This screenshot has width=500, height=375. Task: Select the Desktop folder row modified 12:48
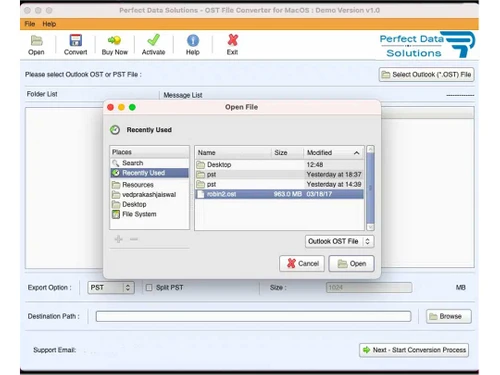[x=279, y=165]
